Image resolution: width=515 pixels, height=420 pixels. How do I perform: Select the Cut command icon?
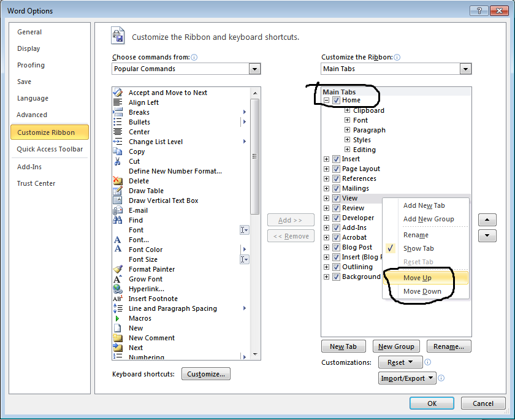point(119,161)
